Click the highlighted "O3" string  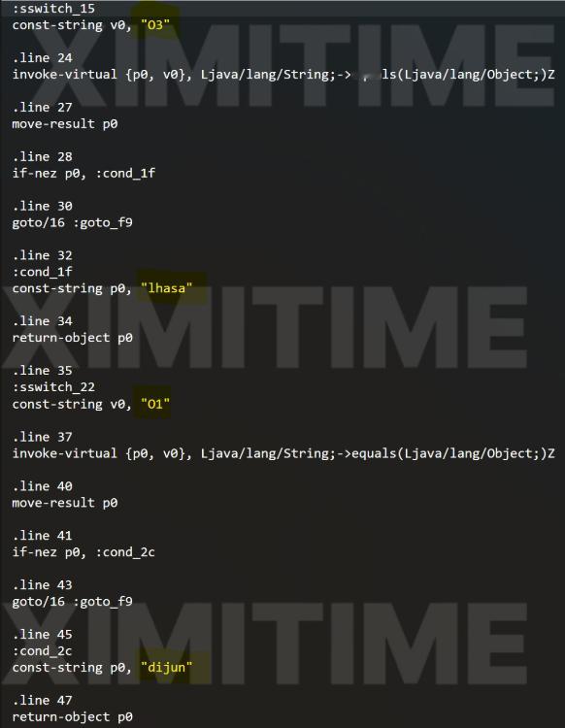[x=155, y=24]
